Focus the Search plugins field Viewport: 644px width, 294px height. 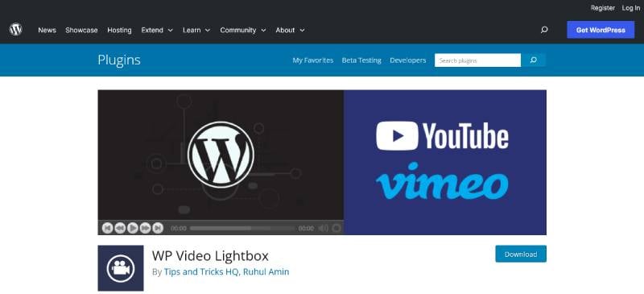[x=477, y=60]
